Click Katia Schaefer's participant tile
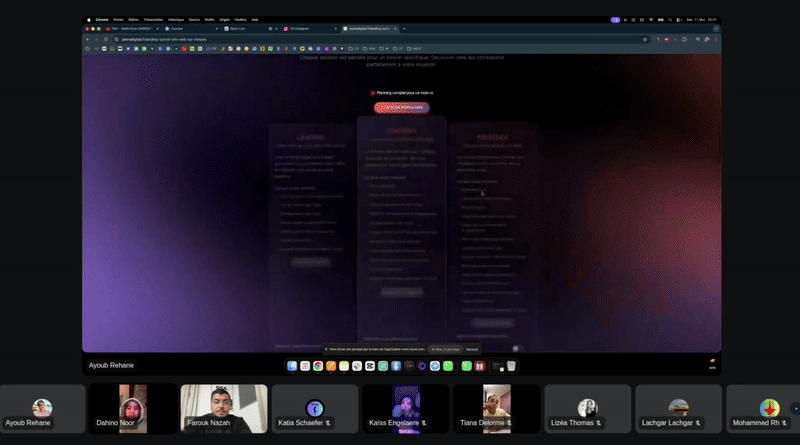 point(314,408)
